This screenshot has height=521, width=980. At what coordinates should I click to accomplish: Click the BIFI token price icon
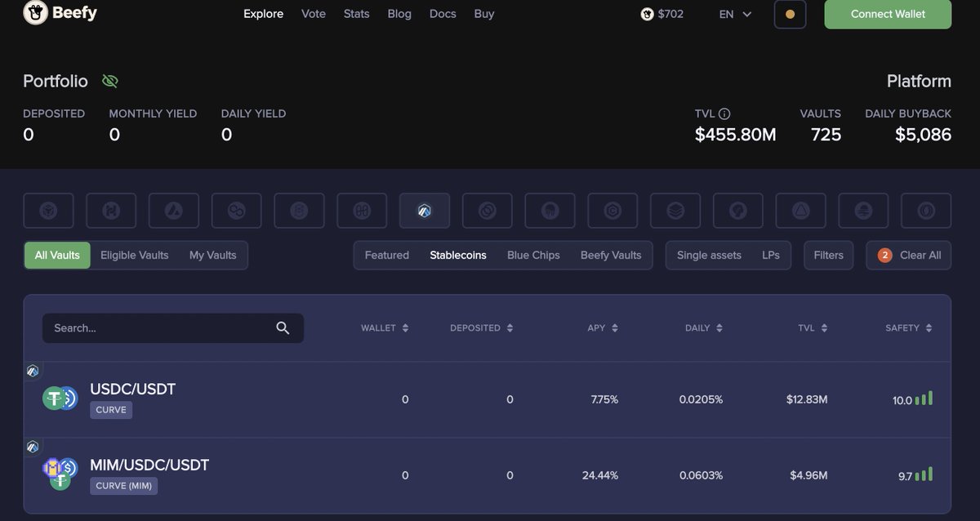pyautogui.click(x=648, y=14)
